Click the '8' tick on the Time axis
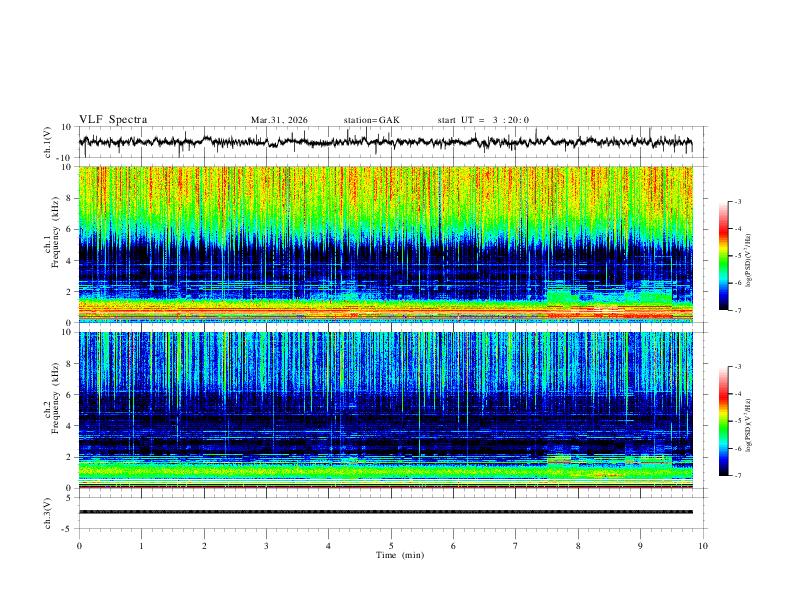792x612 pixels. click(x=578, y=546)
